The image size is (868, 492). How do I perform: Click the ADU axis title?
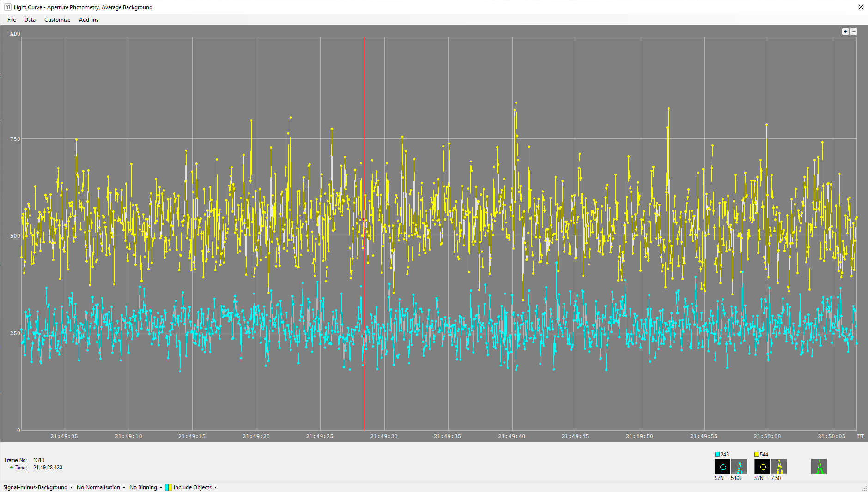[15, 34]
